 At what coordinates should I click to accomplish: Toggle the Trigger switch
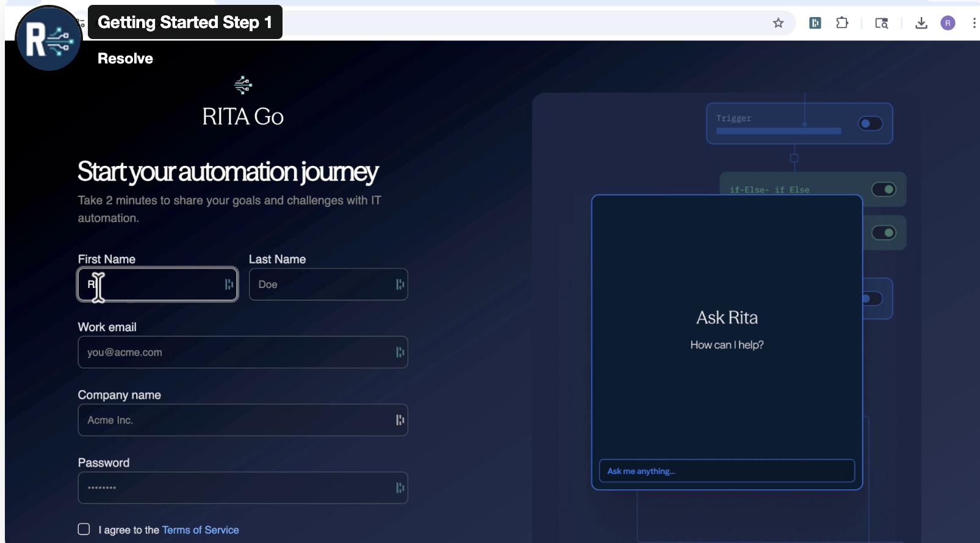click(x=870, y=124)
